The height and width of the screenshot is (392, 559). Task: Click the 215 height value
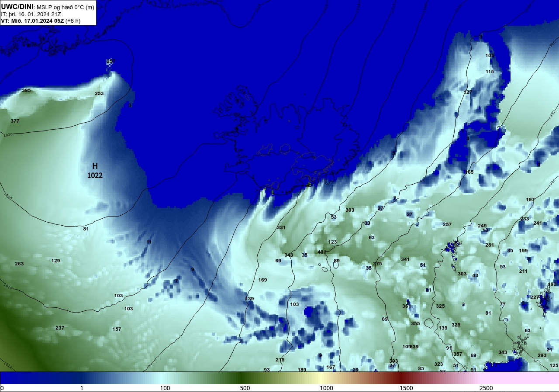280,360
